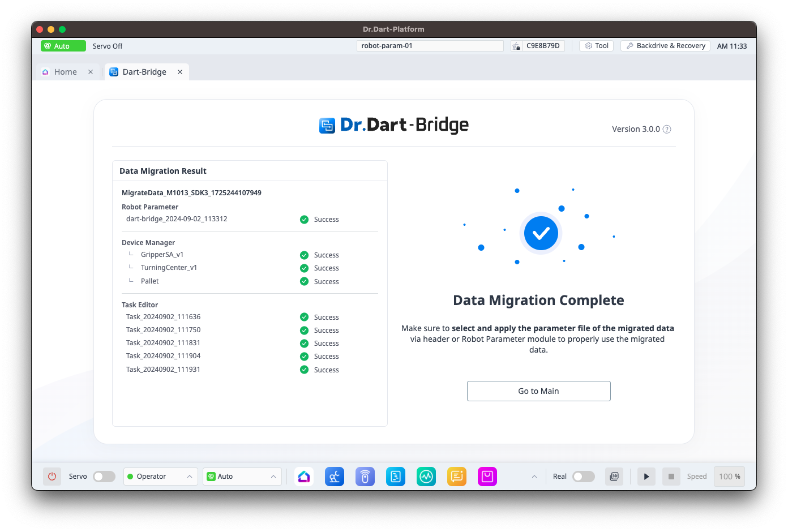Close the Dart-Bridge tab
The width and height of the screenshot is (788, 532).
click(180, 72)
